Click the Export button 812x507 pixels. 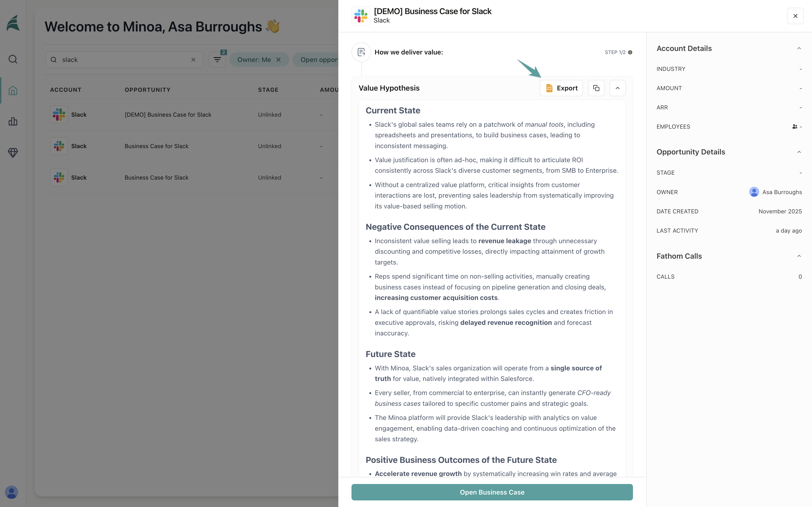561,88
